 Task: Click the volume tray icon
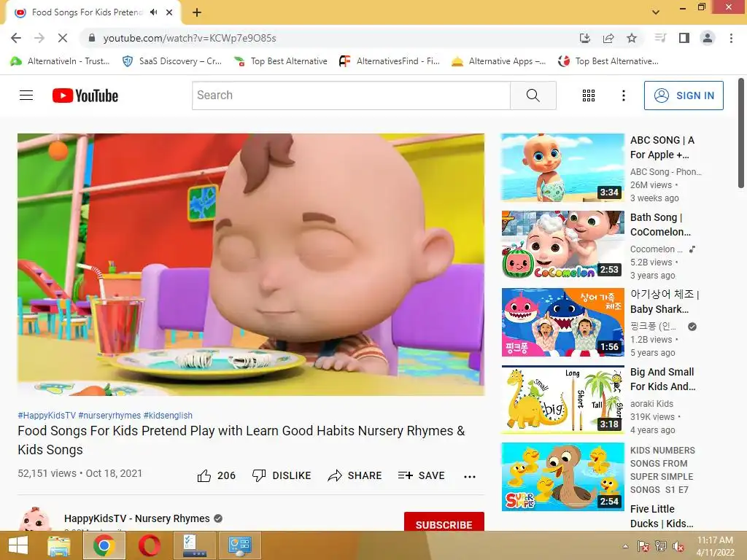point(678,546)
